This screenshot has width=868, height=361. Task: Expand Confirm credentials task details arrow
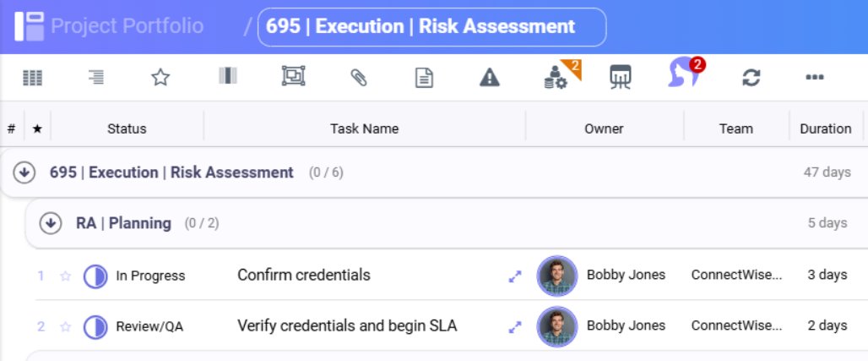coord(514,276)
